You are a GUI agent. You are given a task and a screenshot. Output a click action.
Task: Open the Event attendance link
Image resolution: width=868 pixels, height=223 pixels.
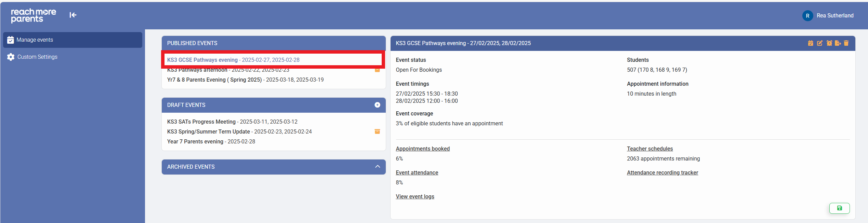[x=417, y=172]
